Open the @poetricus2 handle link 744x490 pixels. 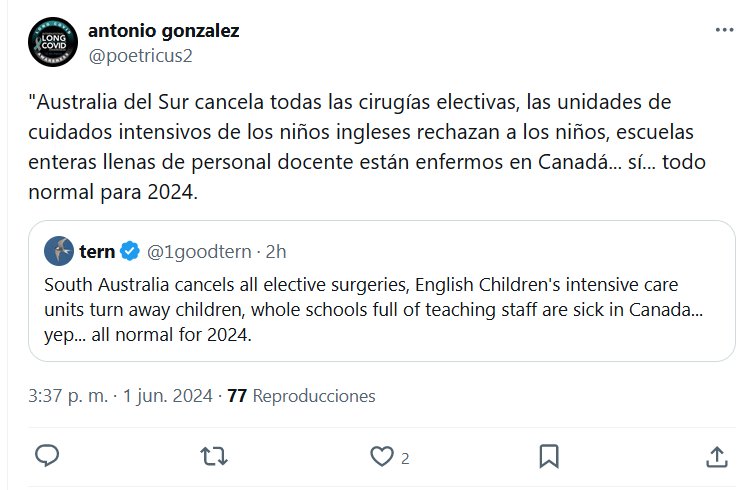(x=140, y=54)
